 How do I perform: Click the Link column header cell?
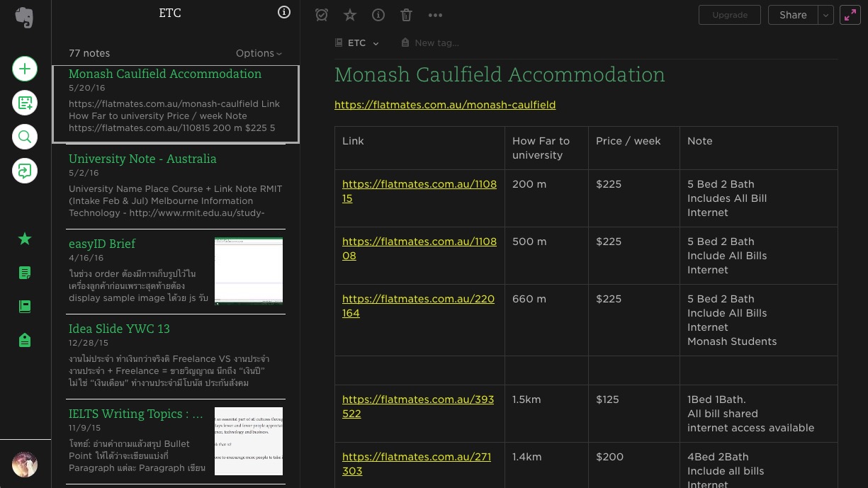419,148
